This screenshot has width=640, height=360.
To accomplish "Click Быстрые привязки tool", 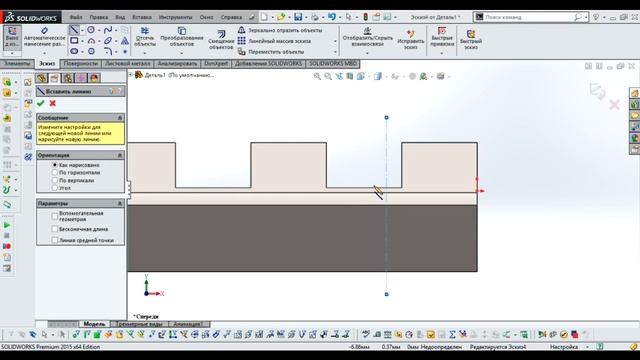I will coord(442,37).
